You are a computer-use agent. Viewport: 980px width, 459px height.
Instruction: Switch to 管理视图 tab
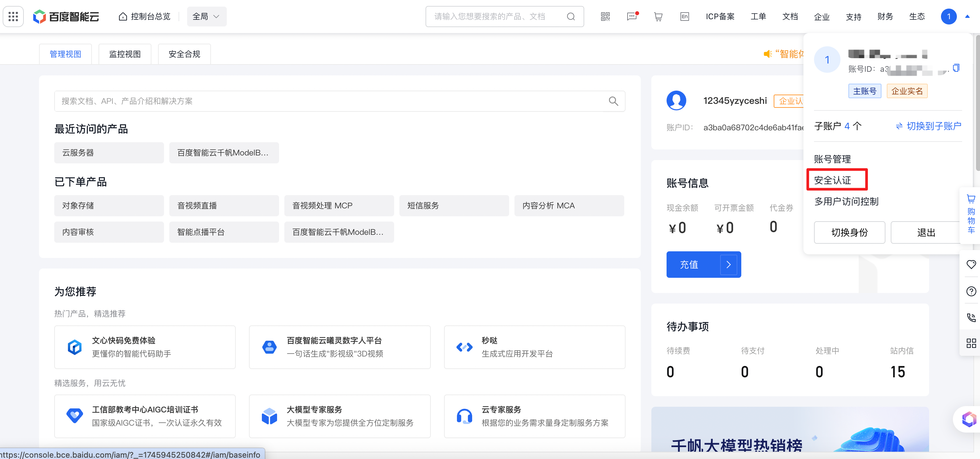coord(65,54)
